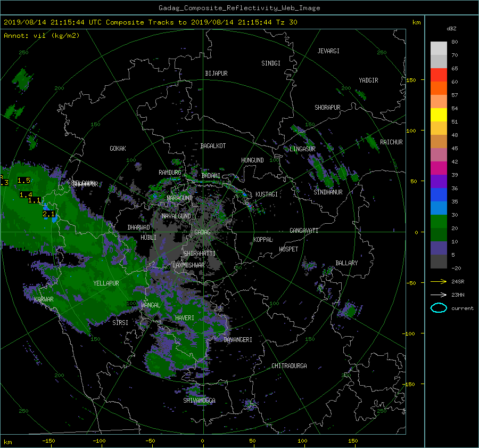
Task: Select the bright green 30 dBZ swatch
Action: point(439,221)
